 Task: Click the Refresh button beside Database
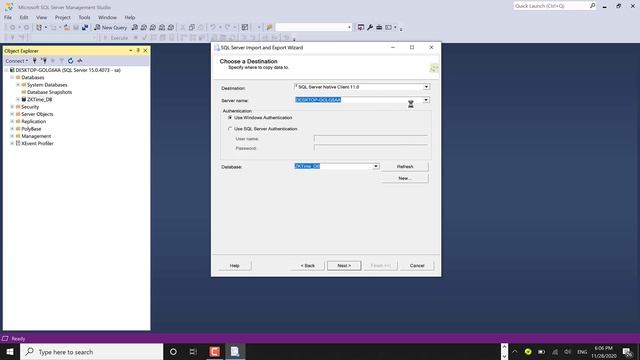[405, 167]
